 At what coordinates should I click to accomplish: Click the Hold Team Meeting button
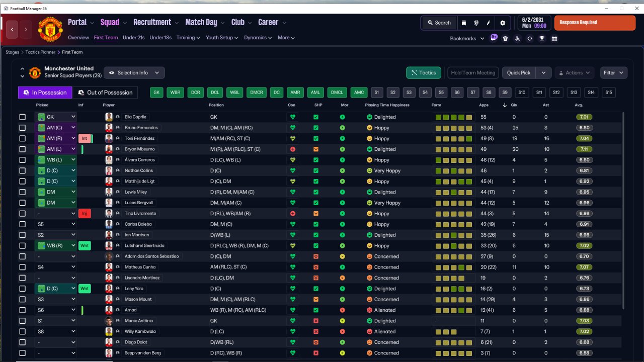tap(473, 73)
